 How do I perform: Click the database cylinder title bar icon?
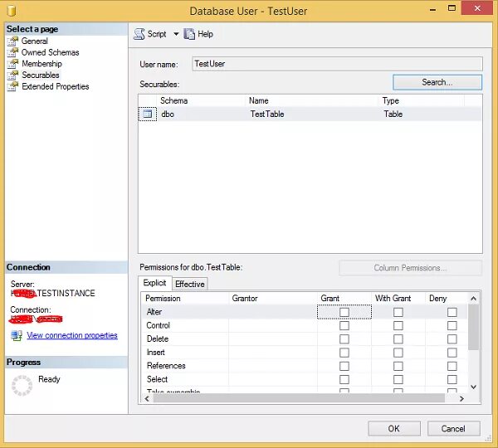coord(12,10)
